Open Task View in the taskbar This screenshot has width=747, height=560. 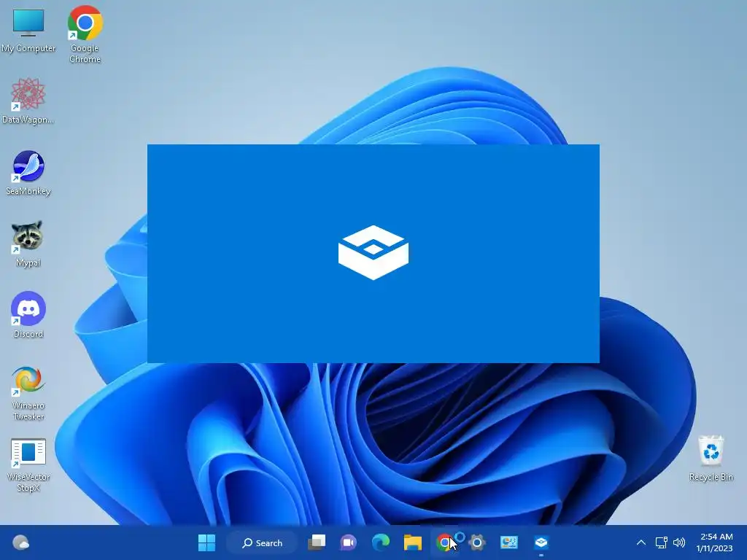point(317,542)
